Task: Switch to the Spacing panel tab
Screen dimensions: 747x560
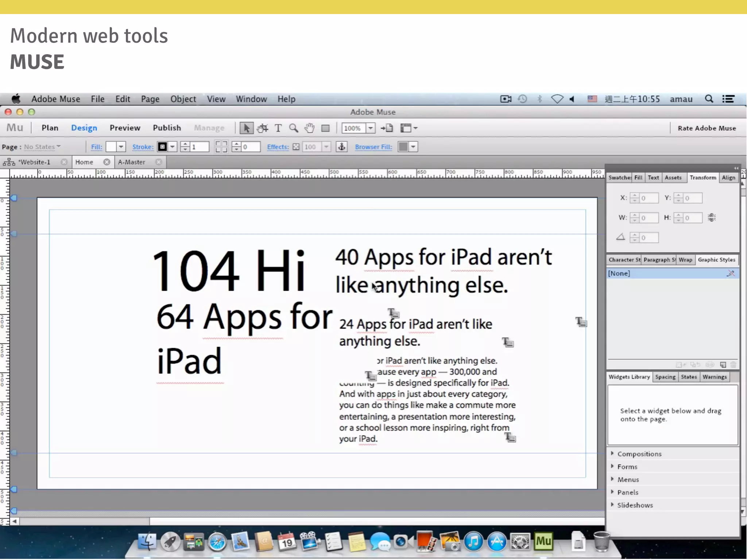Action: pos(665,377)
